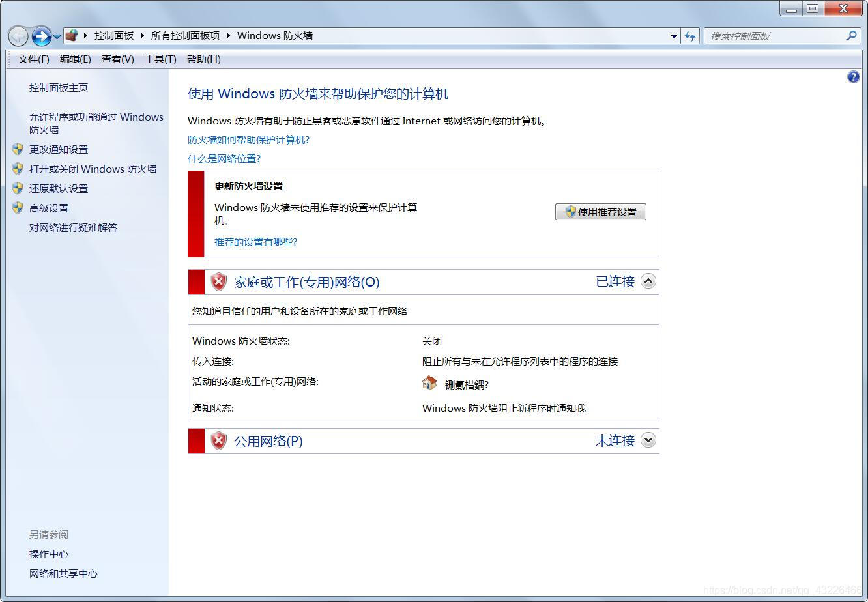
Task: Minimize the control panel window
Action: pyautogui.click(x=791, y=8)
